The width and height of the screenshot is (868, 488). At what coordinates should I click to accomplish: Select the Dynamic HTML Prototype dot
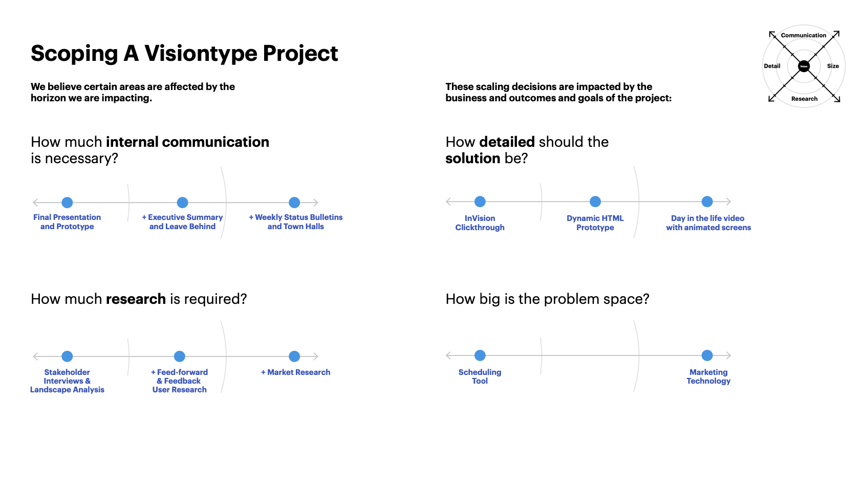[595, 202]
